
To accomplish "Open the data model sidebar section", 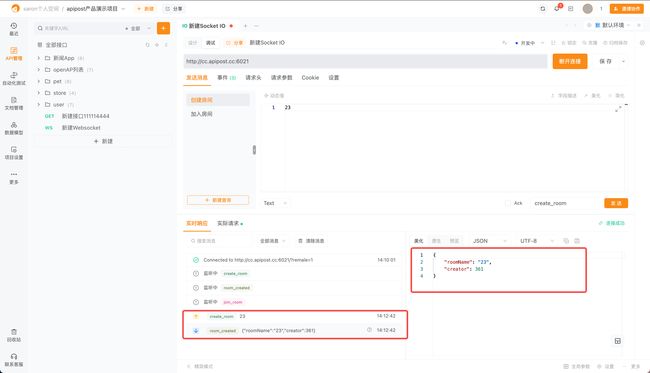I will tap(14, 128).
